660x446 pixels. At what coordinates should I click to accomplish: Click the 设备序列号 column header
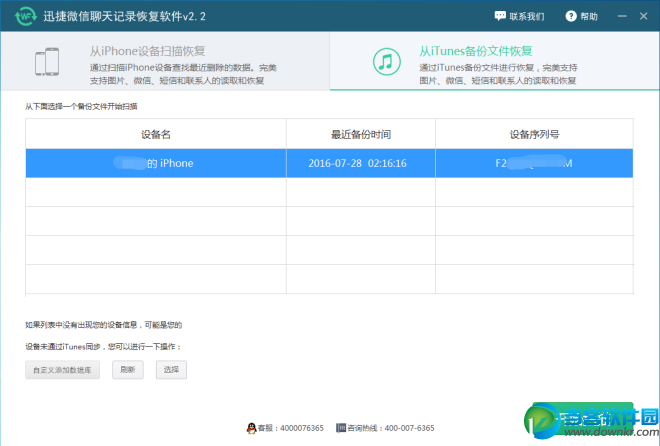coord(534,134)
